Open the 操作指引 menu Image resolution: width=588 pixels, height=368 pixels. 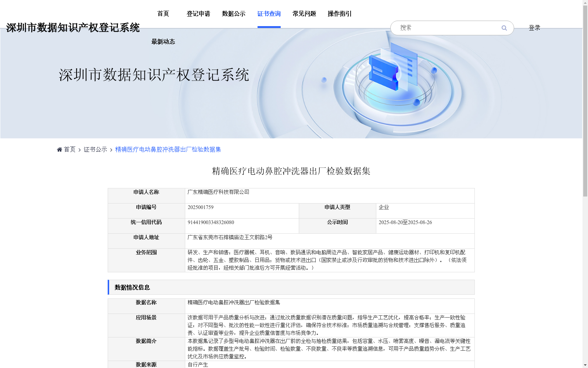pyautogui.click(x=340, y=14)
